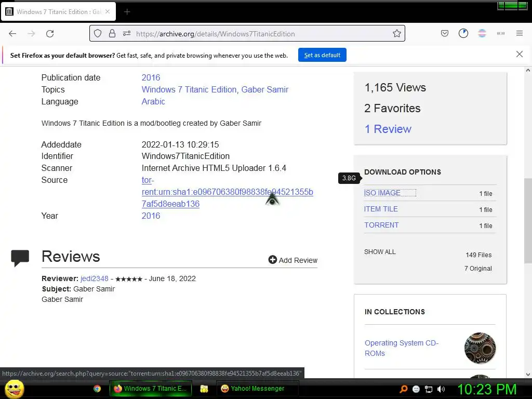The width and height of the screenshot is (532, 399).
Task: Go forward with the forward arrow
Action: click(31, 34)
